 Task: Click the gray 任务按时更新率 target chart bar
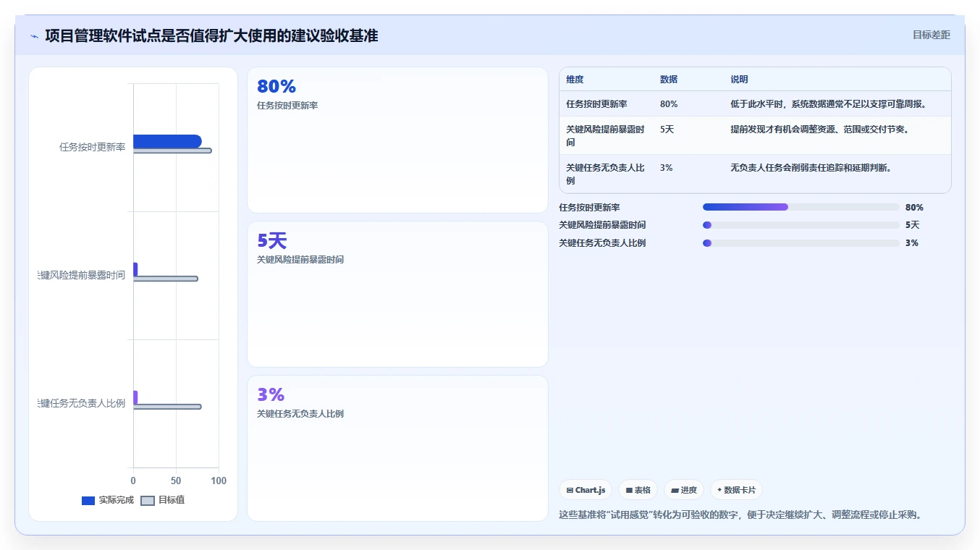[172, 151]
